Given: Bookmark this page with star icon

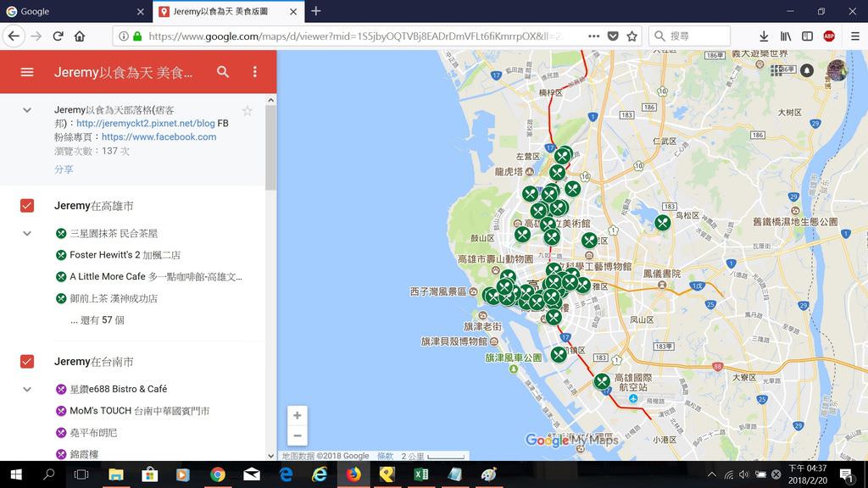Looking at the screenshot, I should [632, 36].
